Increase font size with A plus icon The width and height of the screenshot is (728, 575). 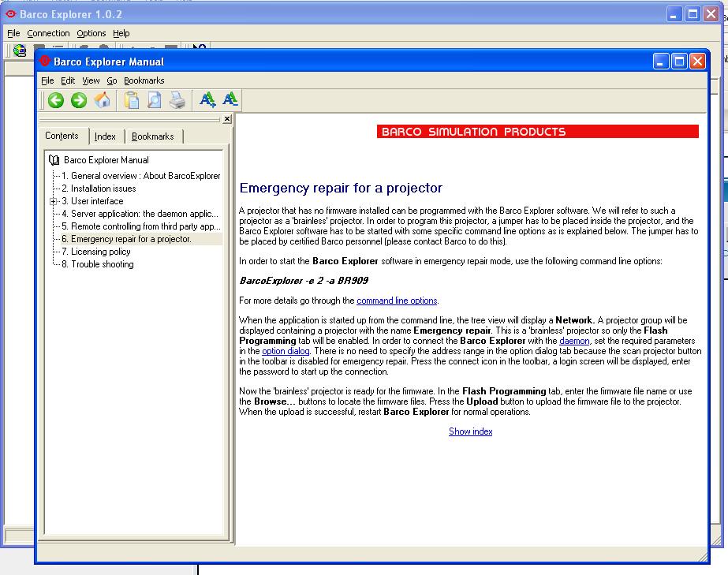point(207,99)
